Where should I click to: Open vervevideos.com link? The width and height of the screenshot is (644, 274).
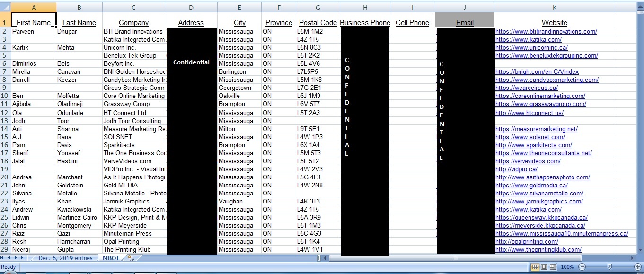[528, 161]
